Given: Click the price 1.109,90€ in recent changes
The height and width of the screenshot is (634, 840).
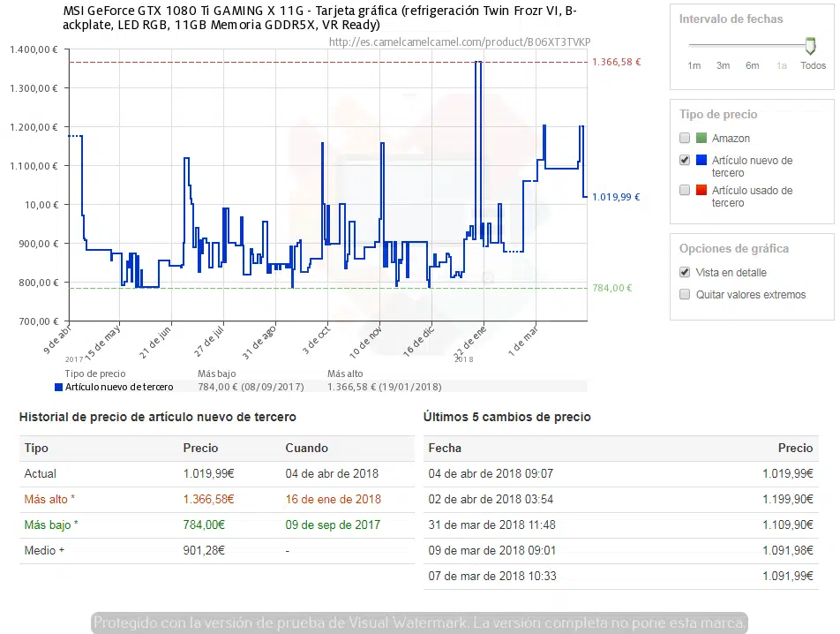Looking at the screenshot, I should tap(787, 525).
